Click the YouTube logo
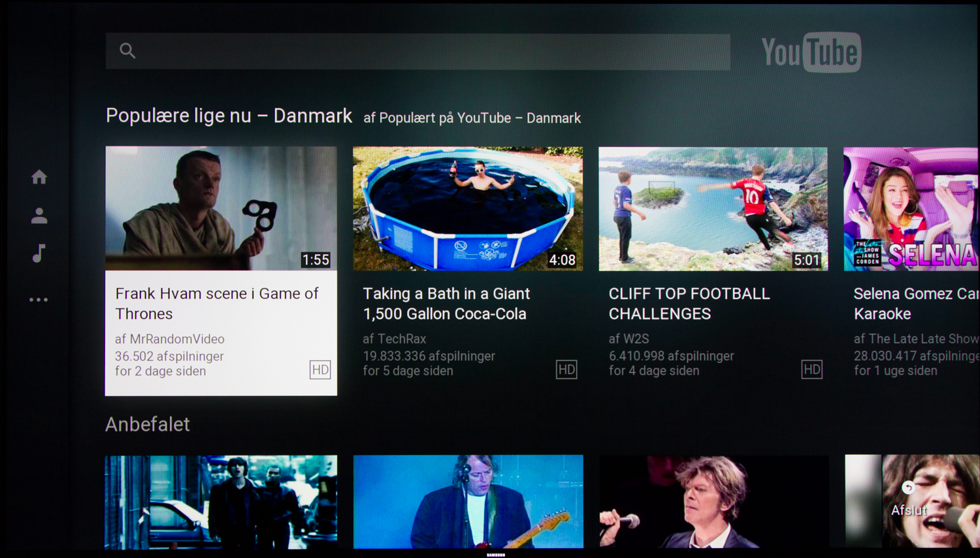 [811, 52]
